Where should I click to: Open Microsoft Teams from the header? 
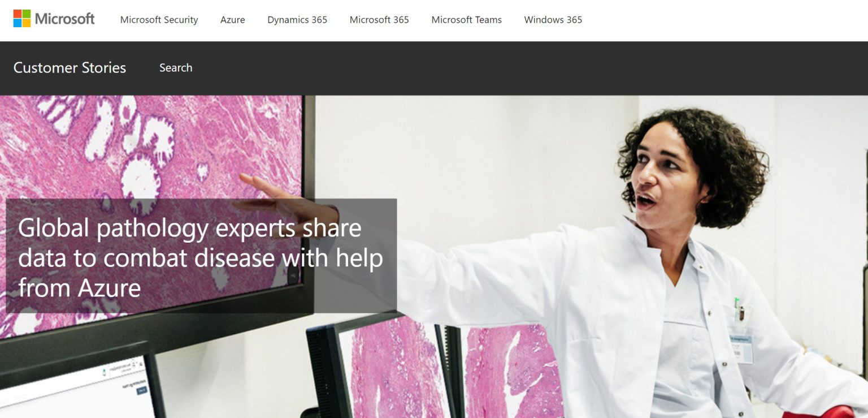[466, 20]
